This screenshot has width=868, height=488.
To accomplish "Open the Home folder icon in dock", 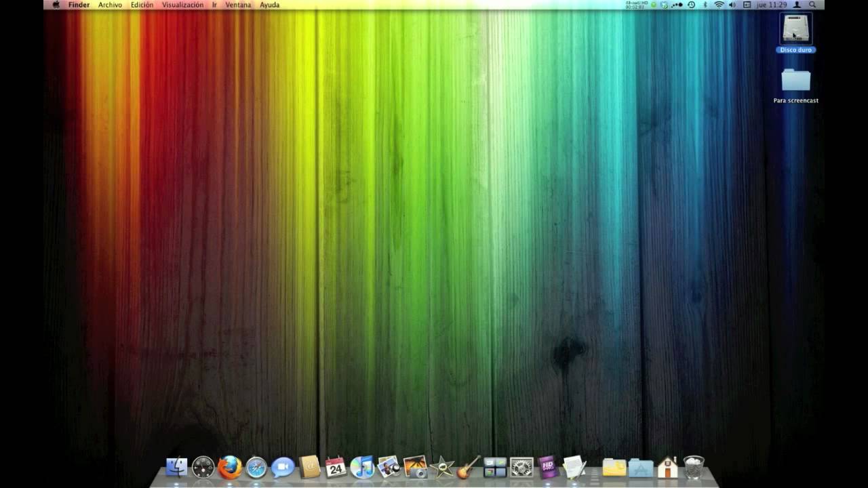I will (x=667, y=467).
